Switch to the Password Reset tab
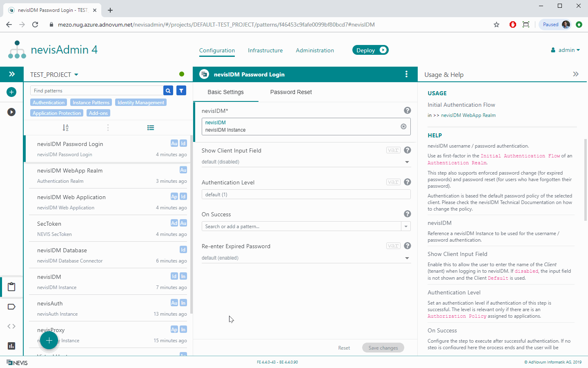The image size is (588, 368). coord(291,92)
